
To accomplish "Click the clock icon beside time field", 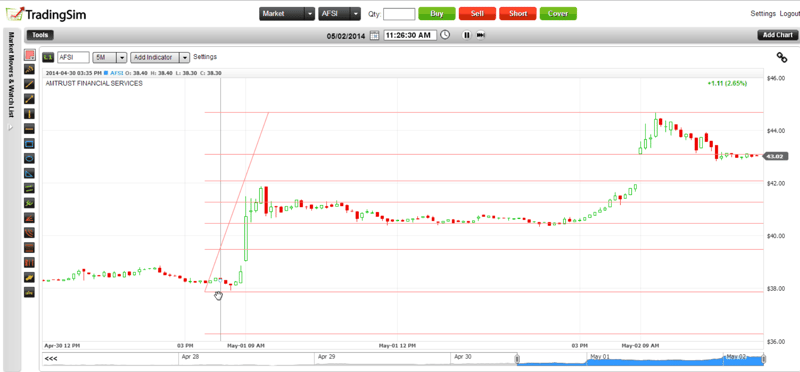I will [445, 35].
